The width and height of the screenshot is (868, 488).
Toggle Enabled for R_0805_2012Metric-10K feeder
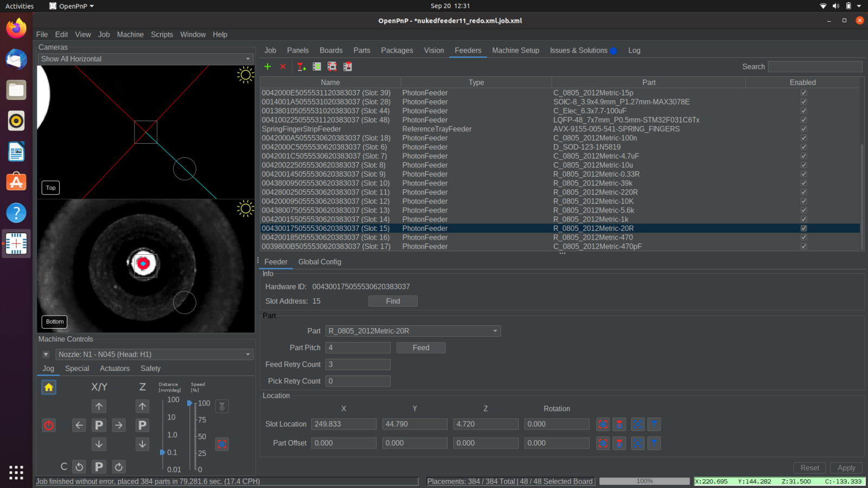803,201
